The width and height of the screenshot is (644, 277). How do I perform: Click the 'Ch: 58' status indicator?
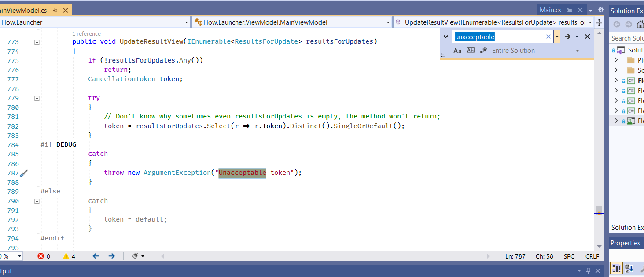pos(545,256)
